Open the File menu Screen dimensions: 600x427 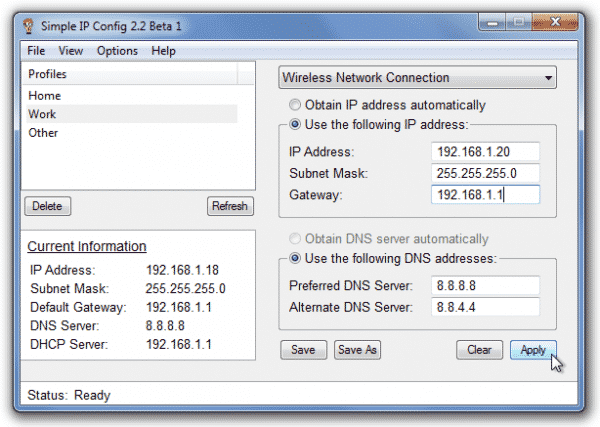click(37, 50)
